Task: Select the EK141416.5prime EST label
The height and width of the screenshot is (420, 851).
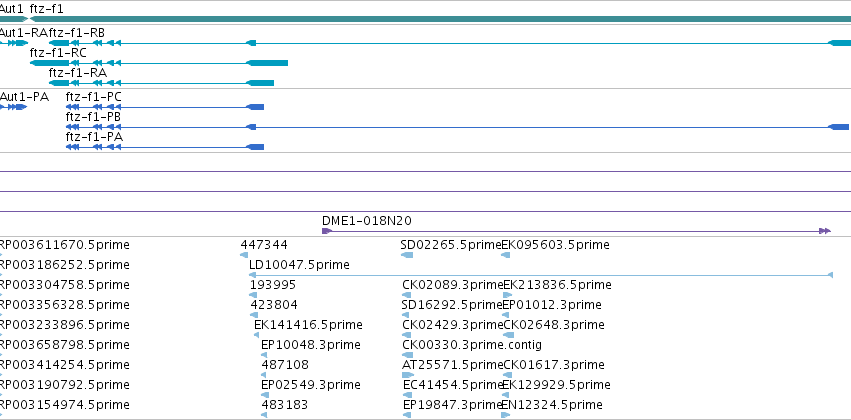Action: click(308, 324)
